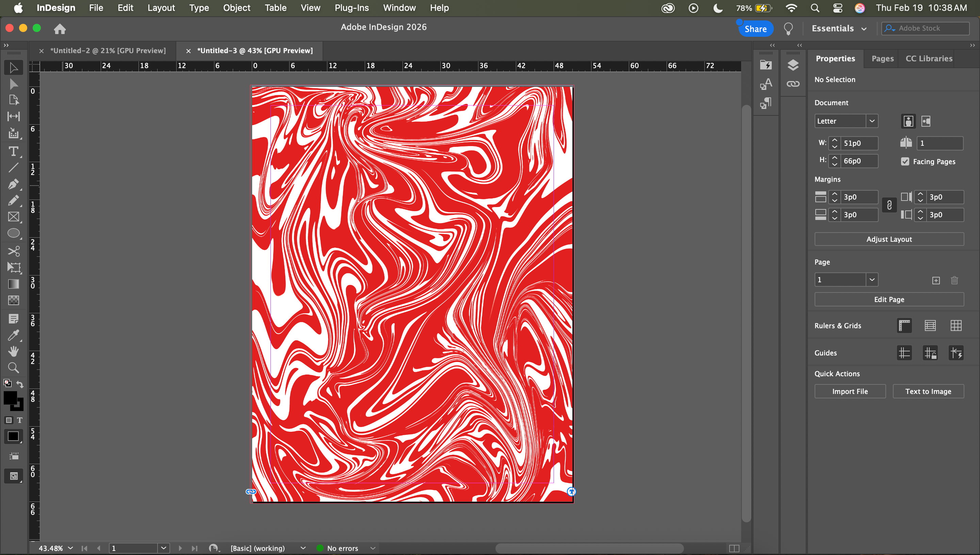Pick the Eyedropper tool

pos(13,335)
